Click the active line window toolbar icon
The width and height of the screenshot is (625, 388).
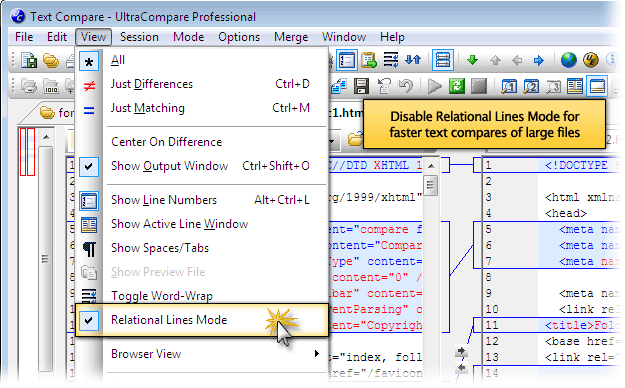point(575,86)
